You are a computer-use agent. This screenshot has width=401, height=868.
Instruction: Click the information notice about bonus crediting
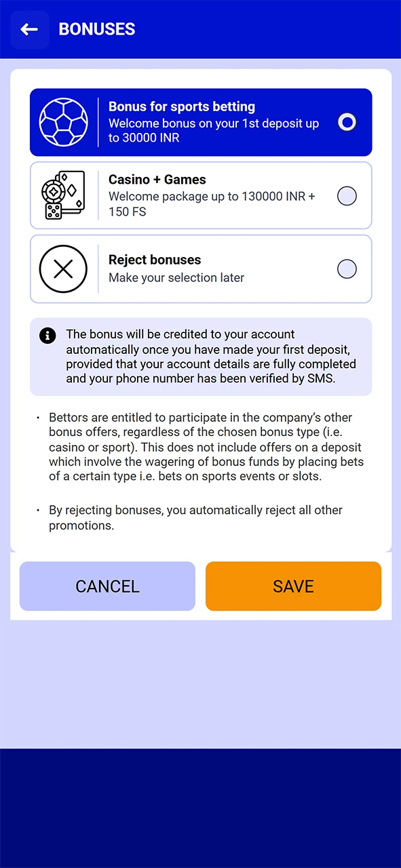[x=200, y=356]
